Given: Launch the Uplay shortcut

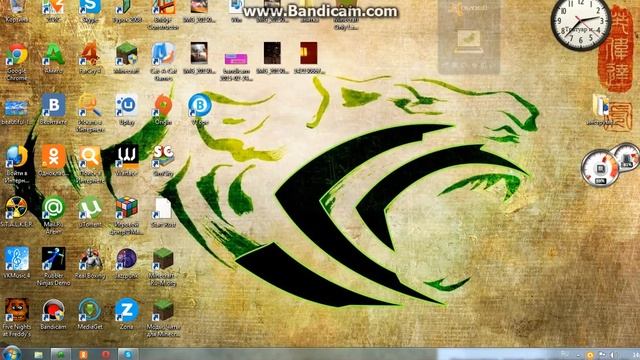Looking at the screenshot, I should 127,105.
